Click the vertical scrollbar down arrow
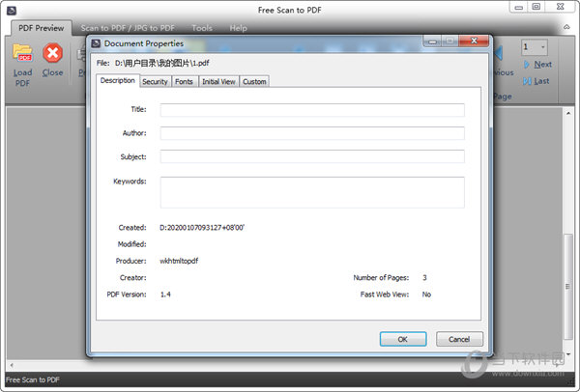 click(x=568, y=354)
